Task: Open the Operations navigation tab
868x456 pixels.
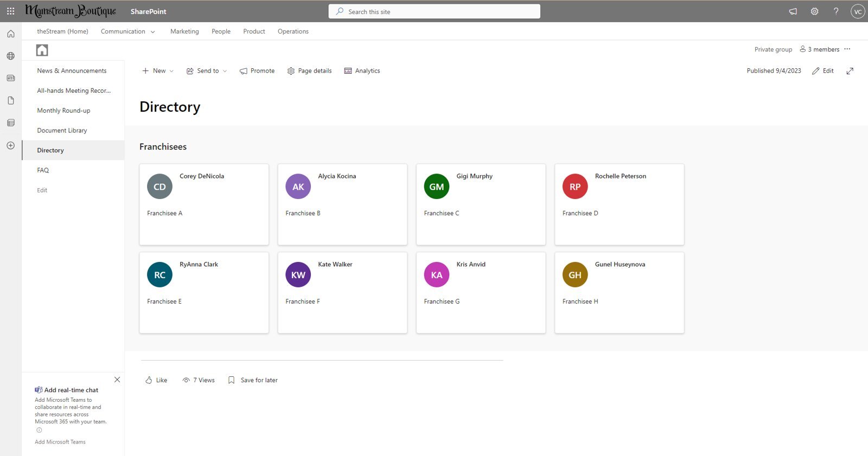Action: point(293,31)
